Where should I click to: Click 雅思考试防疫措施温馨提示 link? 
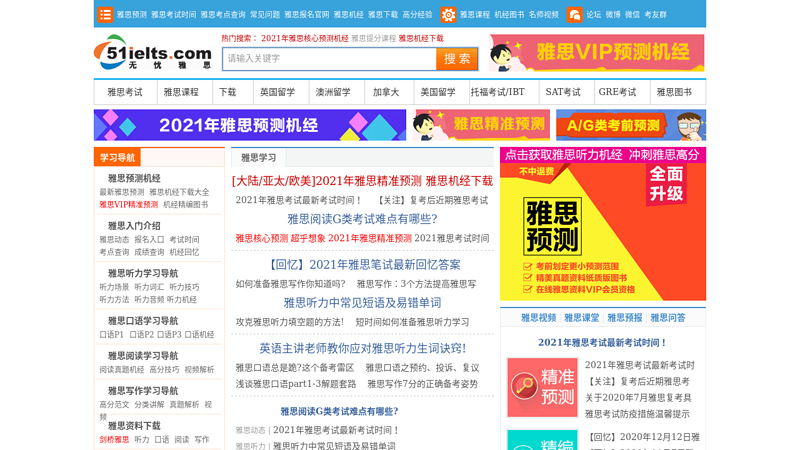pos(637,414)
